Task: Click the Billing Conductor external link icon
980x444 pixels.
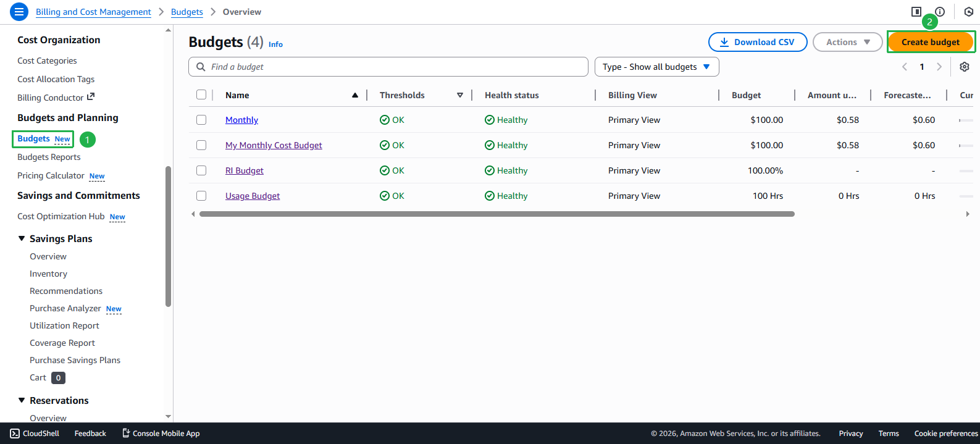Action: click(x=91, y=97)
